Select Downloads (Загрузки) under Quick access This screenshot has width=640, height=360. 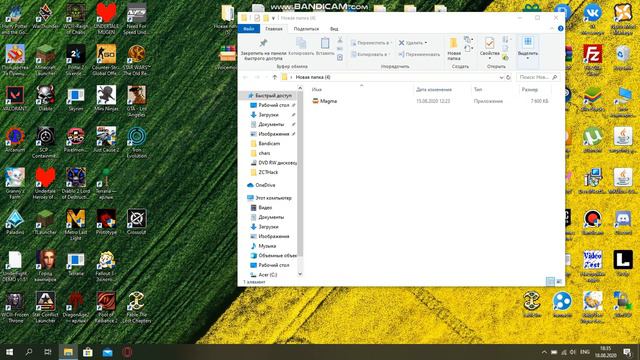tap(268, 115)
